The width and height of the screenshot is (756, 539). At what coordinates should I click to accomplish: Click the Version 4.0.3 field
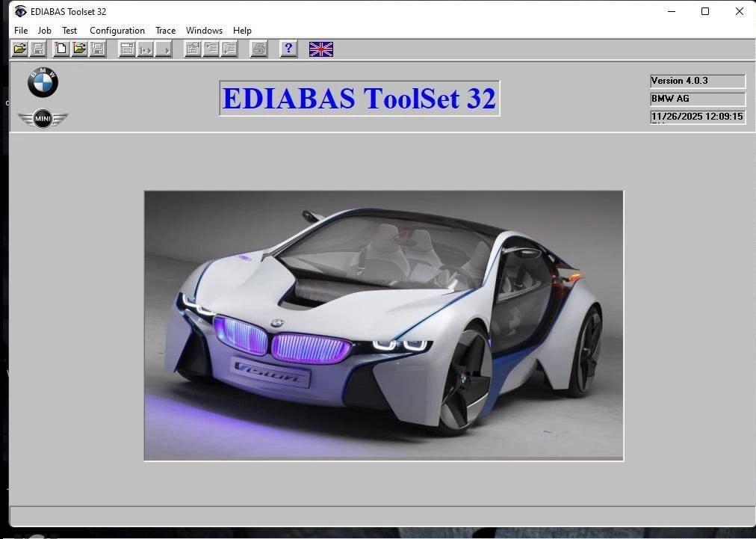(698, 81)
